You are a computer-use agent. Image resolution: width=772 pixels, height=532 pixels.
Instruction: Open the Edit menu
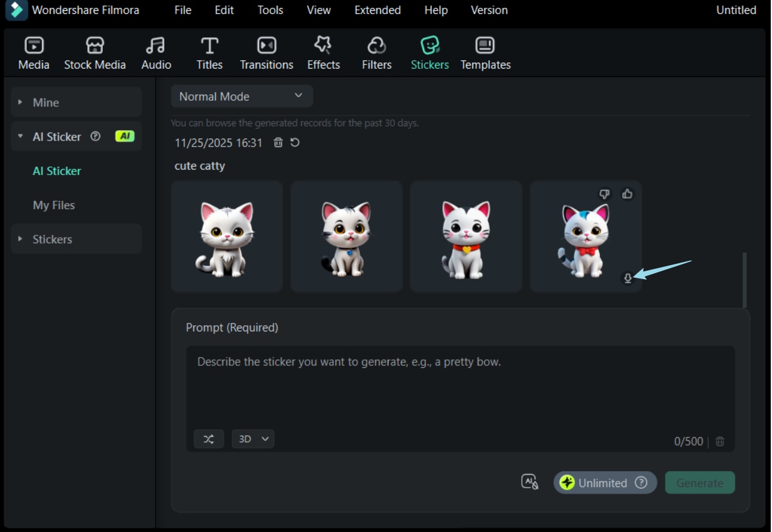point(224,10)
